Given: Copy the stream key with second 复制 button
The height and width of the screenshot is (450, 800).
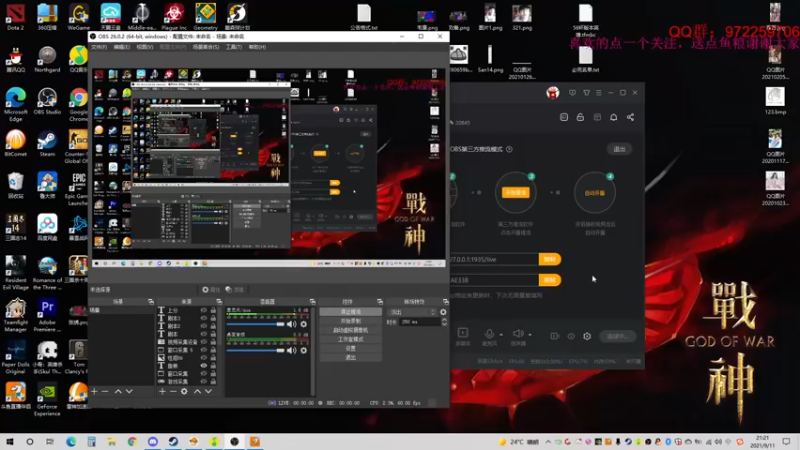Looking at the screenshot, I should (x=549, y=280).
